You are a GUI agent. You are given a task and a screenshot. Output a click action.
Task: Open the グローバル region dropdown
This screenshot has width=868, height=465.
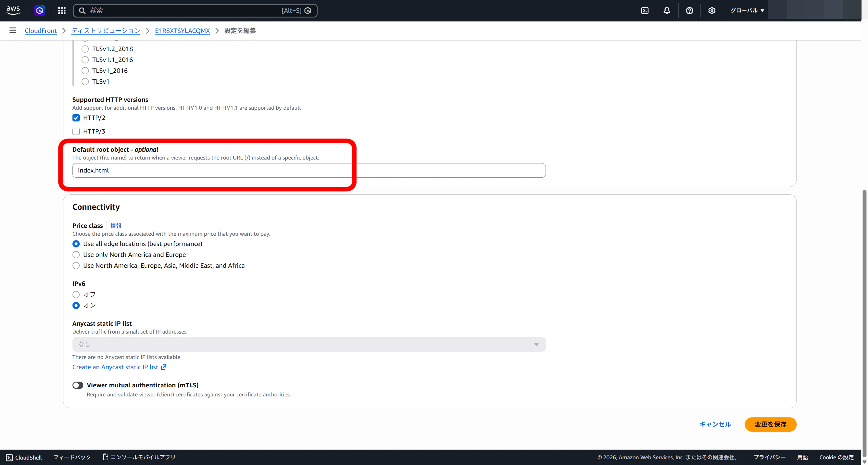click(747, 11)
